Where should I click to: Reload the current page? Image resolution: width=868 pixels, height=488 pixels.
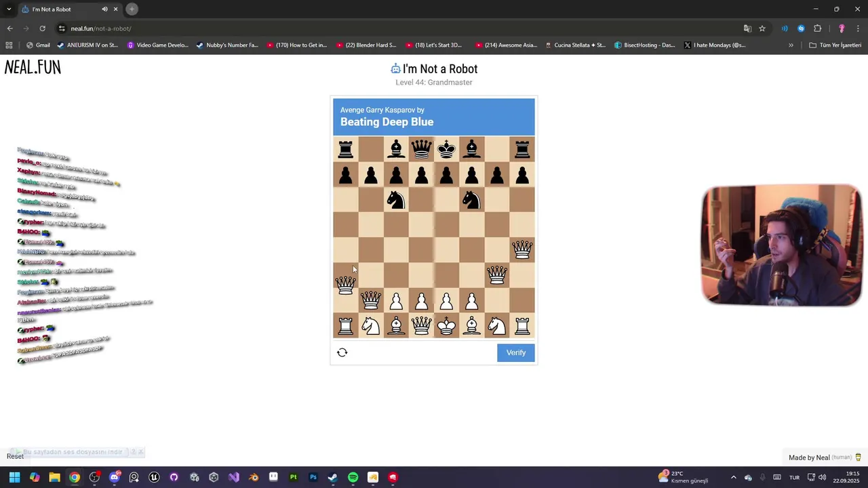[x=42, y=28]
